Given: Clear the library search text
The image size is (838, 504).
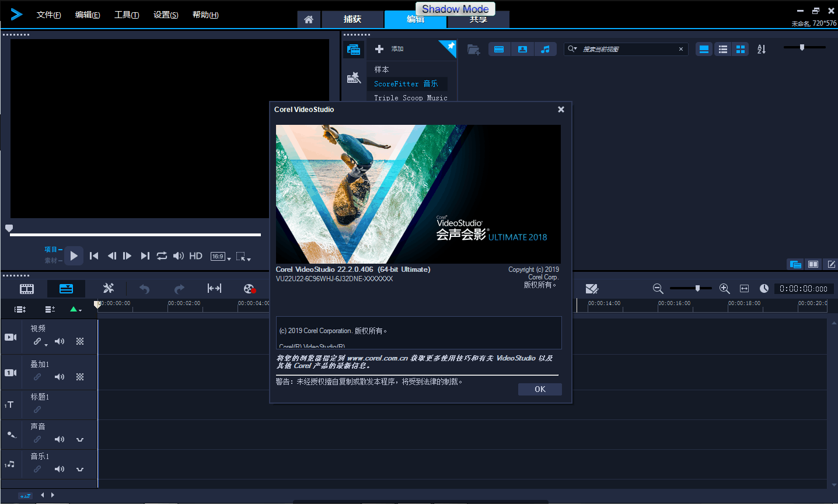Looking at the screenshot, I should click(x=681, y=50).
